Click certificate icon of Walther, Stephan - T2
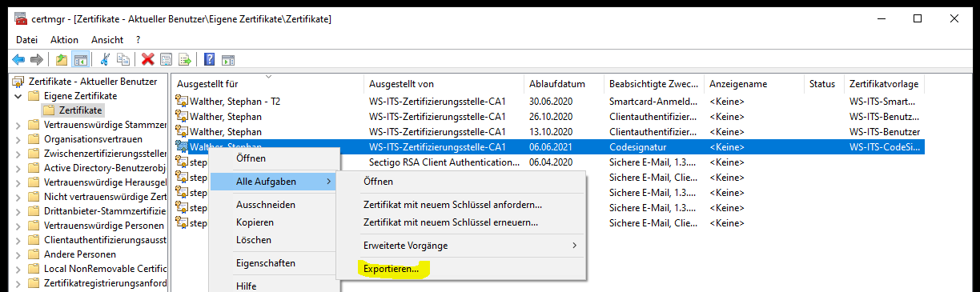 [183, 102]
